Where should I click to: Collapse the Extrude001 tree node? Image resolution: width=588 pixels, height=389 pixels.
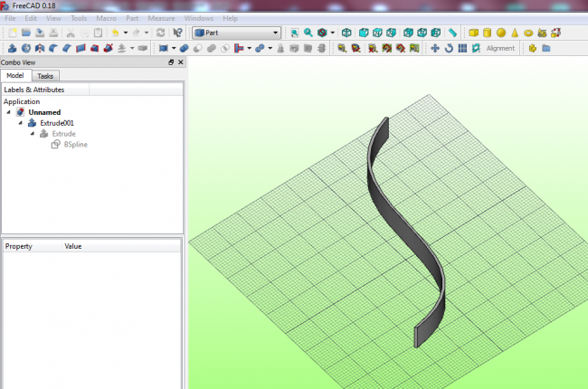tap(20, 123)
